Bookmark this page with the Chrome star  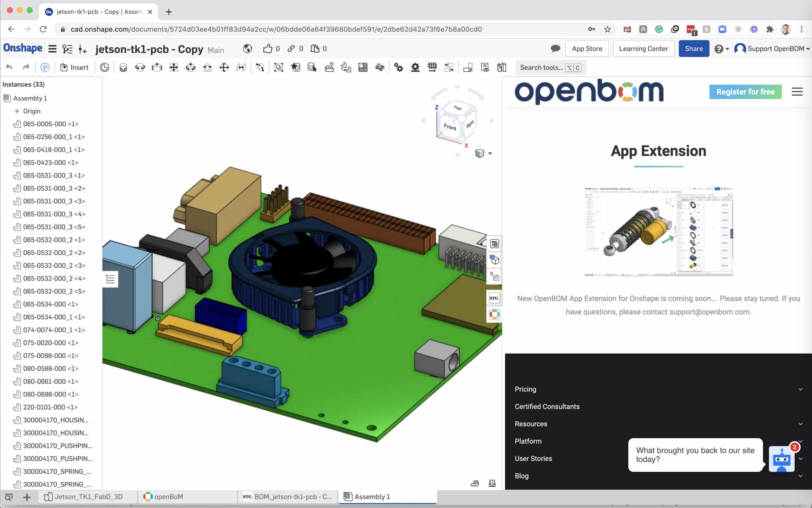[607, 29]
